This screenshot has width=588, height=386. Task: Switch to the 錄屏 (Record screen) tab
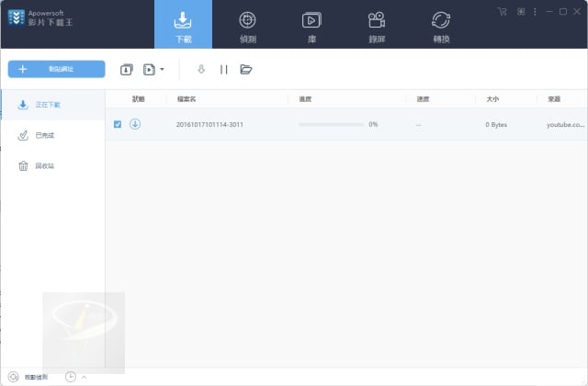coord(377,27)
